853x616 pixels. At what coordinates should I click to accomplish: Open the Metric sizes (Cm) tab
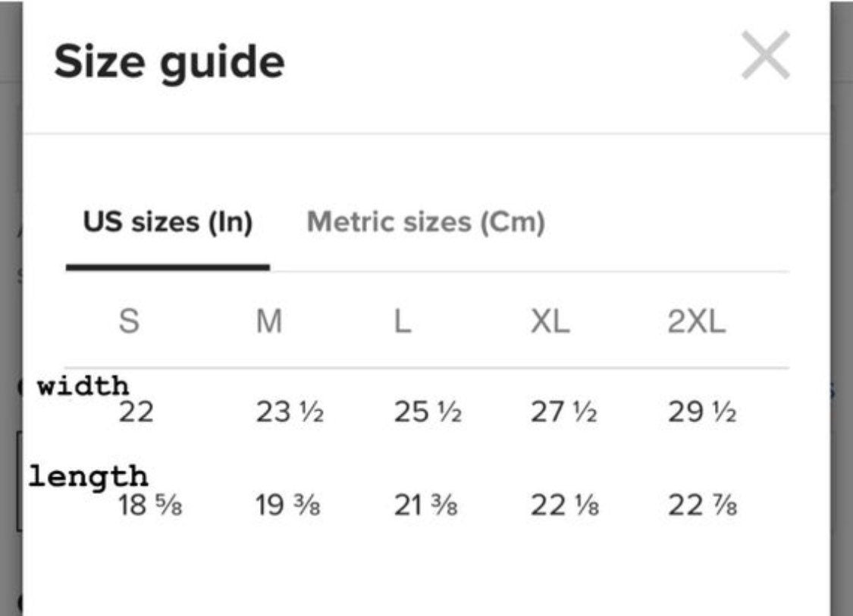(426, 222)
